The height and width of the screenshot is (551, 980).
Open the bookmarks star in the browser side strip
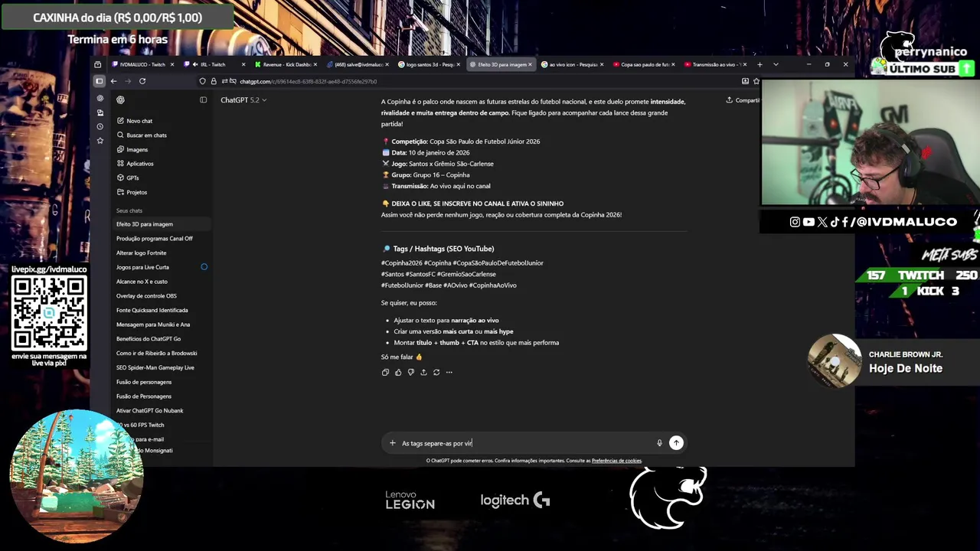[x=100, y=141]
